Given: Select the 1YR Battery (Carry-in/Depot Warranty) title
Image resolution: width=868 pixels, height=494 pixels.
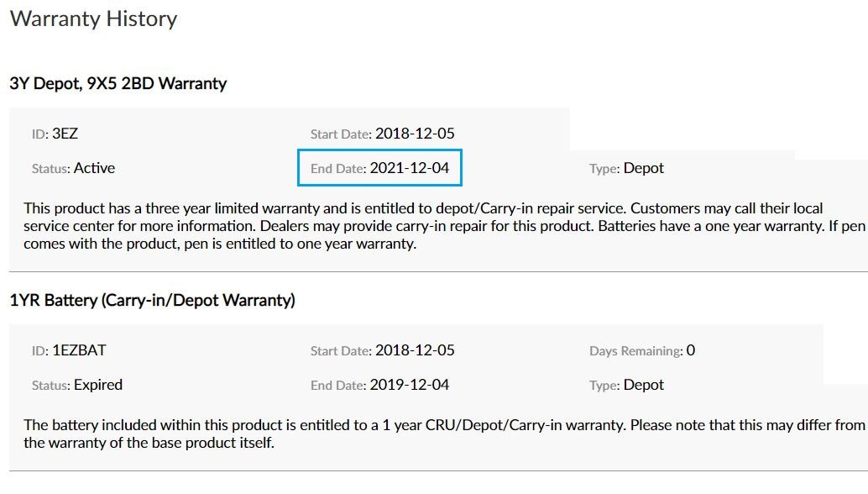Looking at the screenshot, I should pos(152,300).
